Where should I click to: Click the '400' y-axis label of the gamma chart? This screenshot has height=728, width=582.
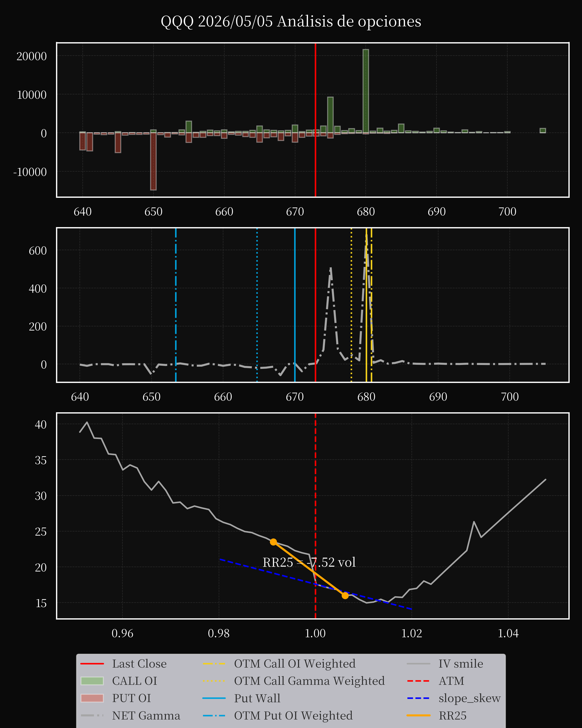38,289
